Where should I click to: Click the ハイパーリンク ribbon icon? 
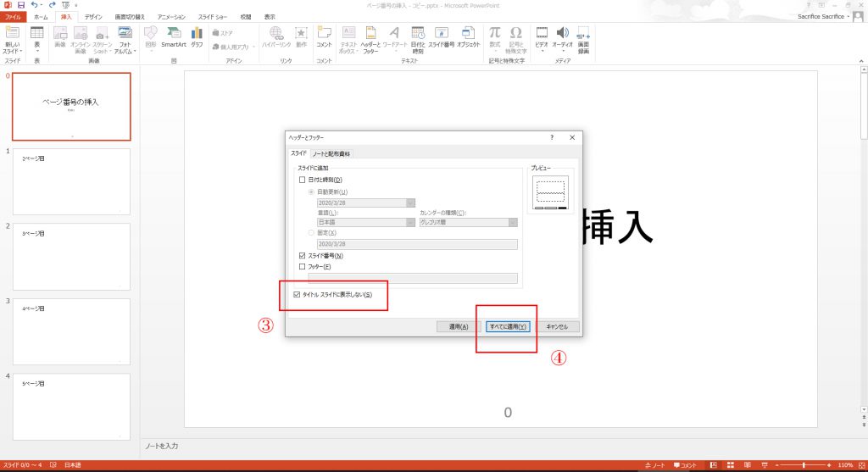[275, 37]
